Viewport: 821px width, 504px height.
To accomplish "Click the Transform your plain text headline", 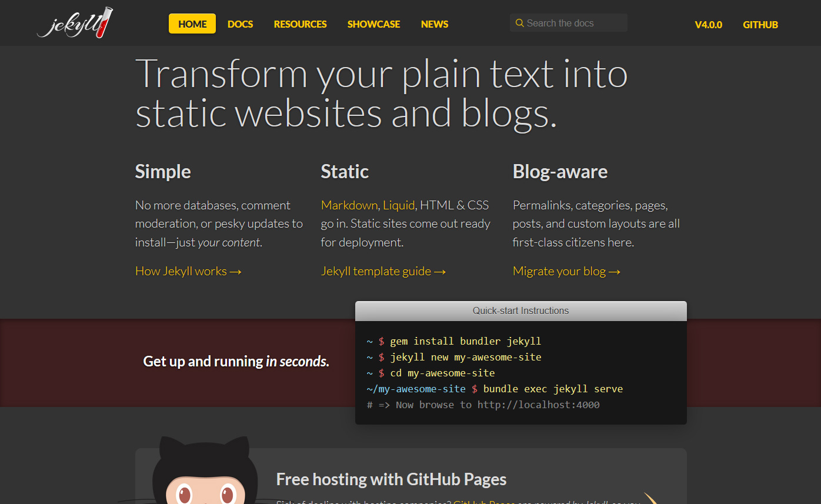I will [382, 93].
